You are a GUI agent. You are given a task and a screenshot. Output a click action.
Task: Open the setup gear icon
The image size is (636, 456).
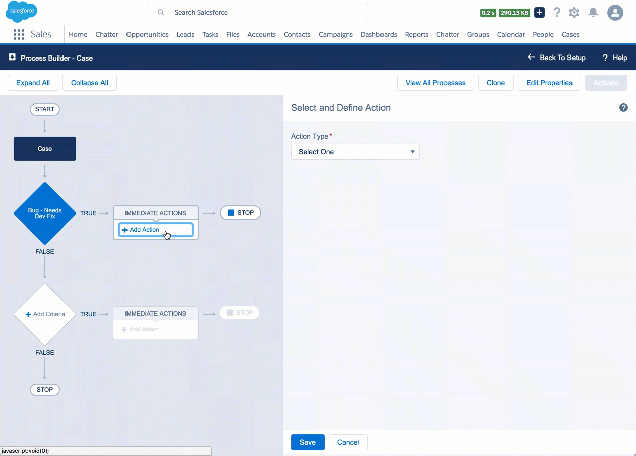coord(574,13)
